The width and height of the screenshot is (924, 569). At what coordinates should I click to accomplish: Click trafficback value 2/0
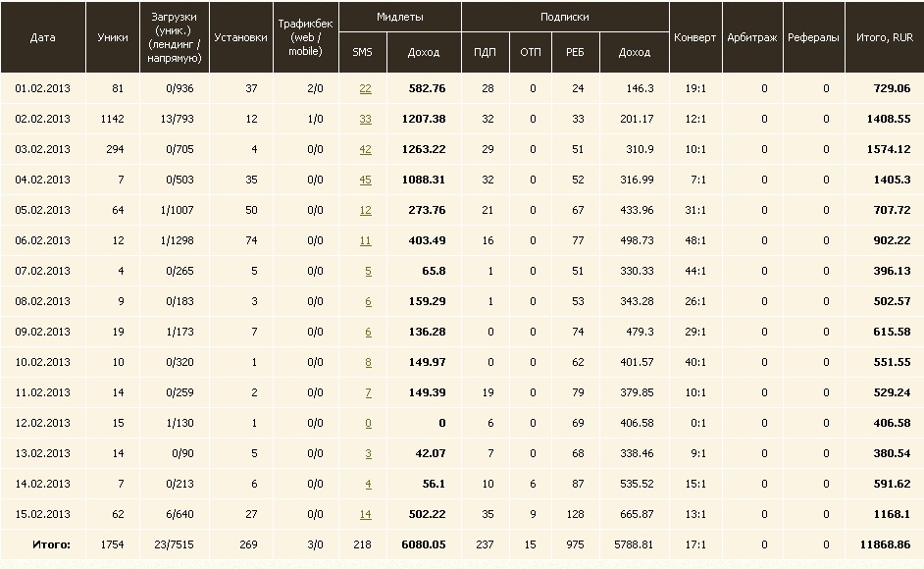[x=315, y=88]
